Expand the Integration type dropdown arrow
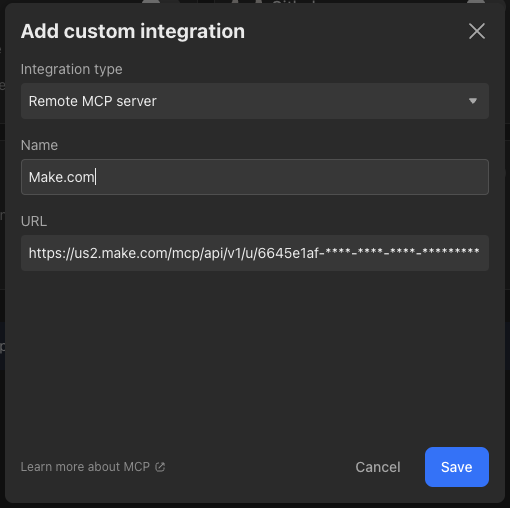Viewport: 510px width, 508px height. click(x=473, y=101)
